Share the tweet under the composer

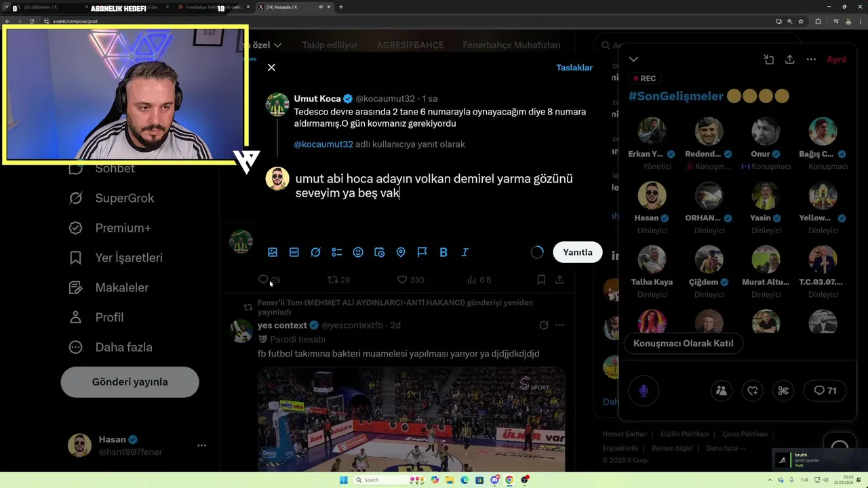pos(559,280)
